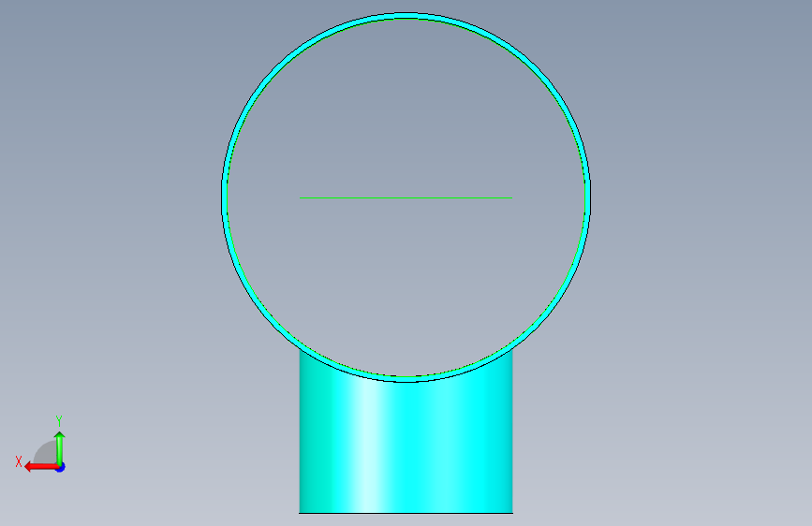Image resolution: width=812 pixels, height=526 pixels.
Task: Click the blue Z axis dot on the triad
Action: tap(61, 467)
